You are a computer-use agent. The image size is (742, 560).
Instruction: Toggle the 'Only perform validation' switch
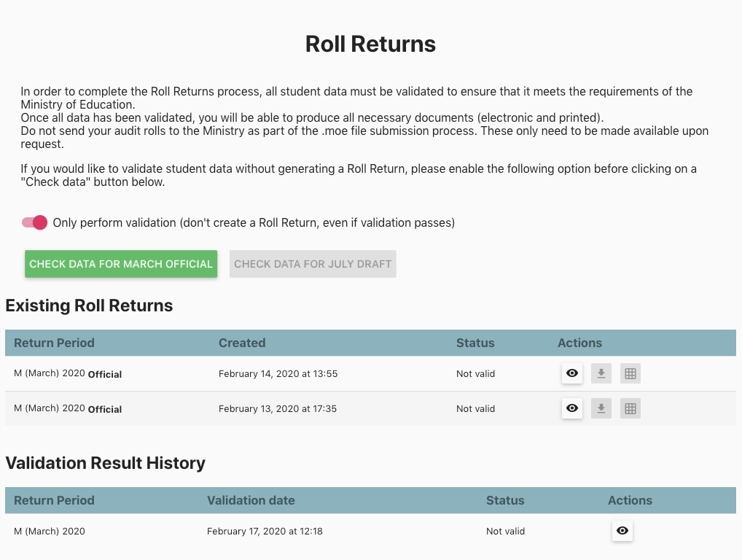(34, 222)
